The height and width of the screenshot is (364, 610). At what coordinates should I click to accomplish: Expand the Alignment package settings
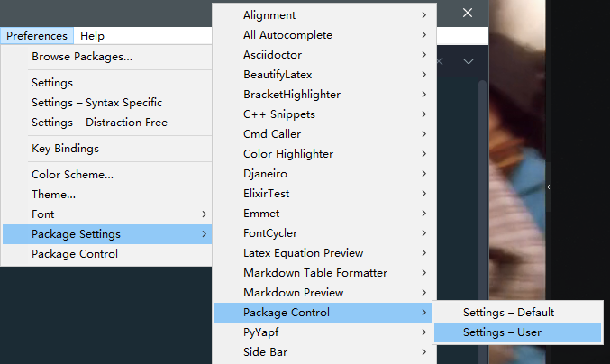269,15
